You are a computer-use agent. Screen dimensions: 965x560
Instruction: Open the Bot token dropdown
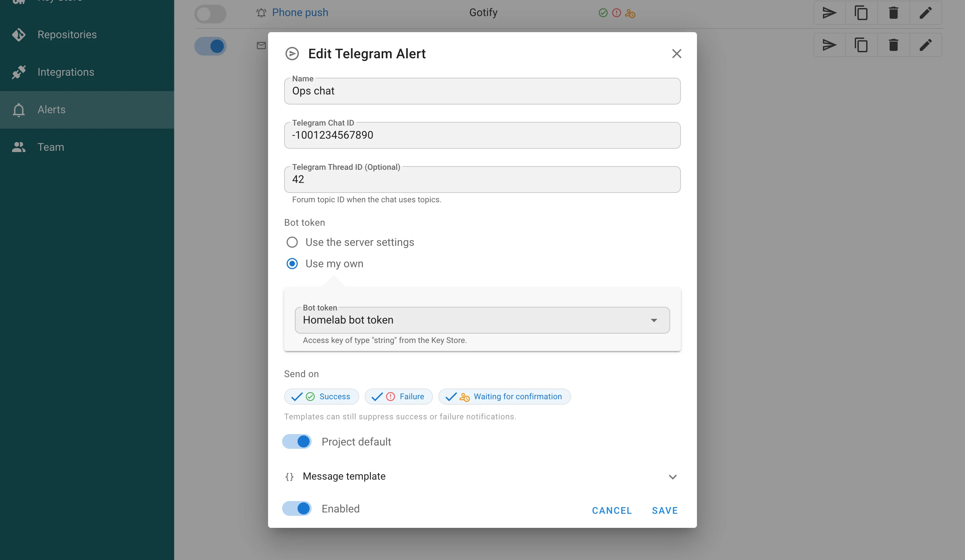pos(482,320)
